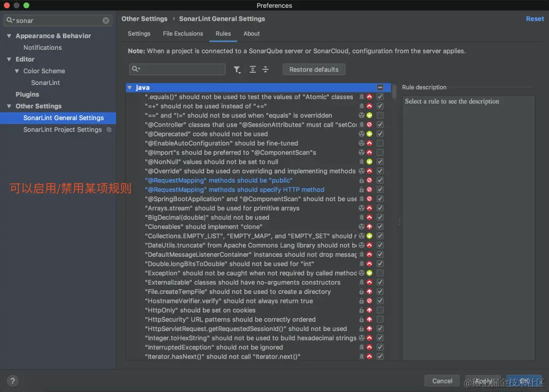Enable the '@Deprecated code should not be used' rule
549x392 pixels.
[x=380, y=134]
